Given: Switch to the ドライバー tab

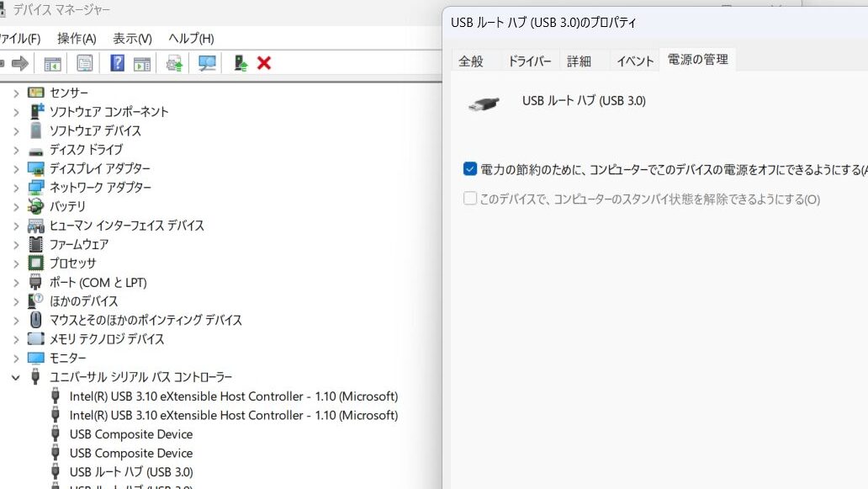Looking at the screenshot, I should [529, 60].
